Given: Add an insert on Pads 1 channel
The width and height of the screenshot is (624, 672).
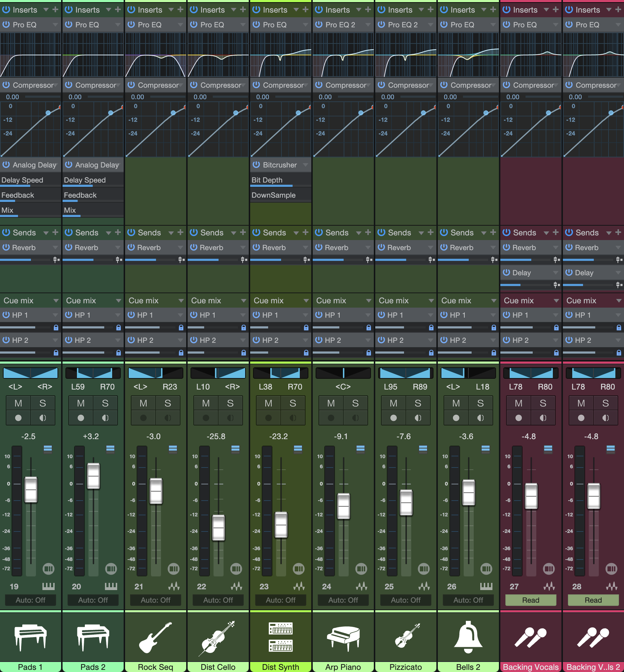Looking at the screenshot, I should pos(55,10).
